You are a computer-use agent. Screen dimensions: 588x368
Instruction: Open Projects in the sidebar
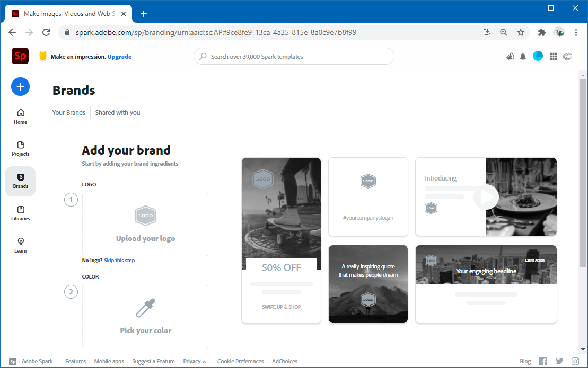click(x=21, y=149)
